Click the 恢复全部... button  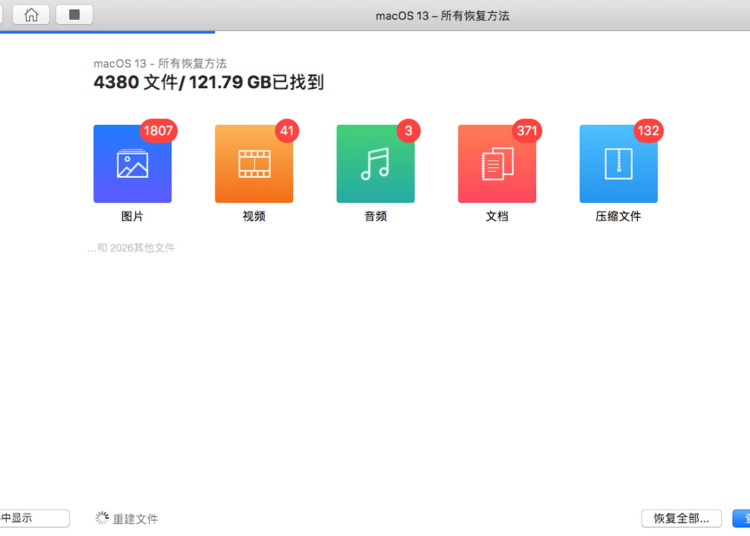[x=681, y=518]
